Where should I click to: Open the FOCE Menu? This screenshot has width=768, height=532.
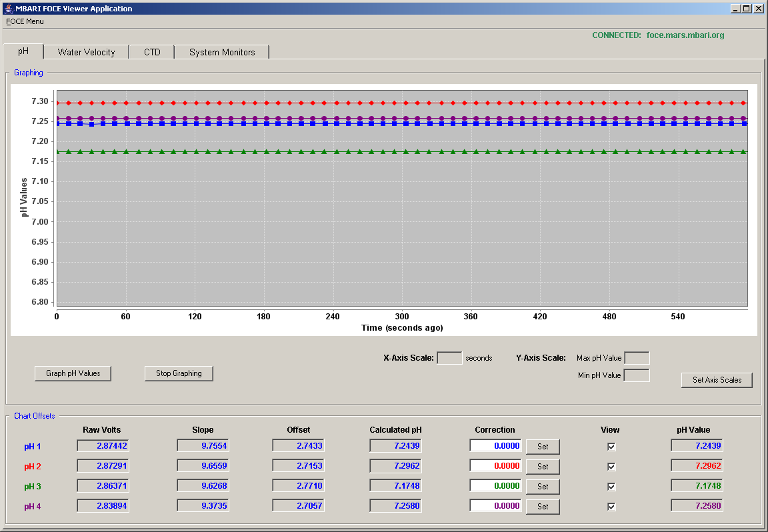25,21
